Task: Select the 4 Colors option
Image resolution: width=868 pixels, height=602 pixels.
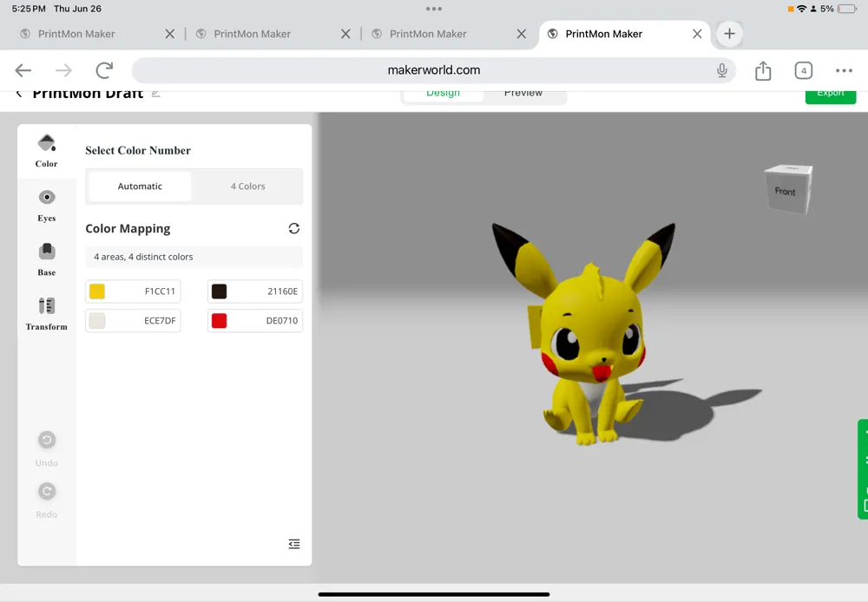Action: coord(247,186)
